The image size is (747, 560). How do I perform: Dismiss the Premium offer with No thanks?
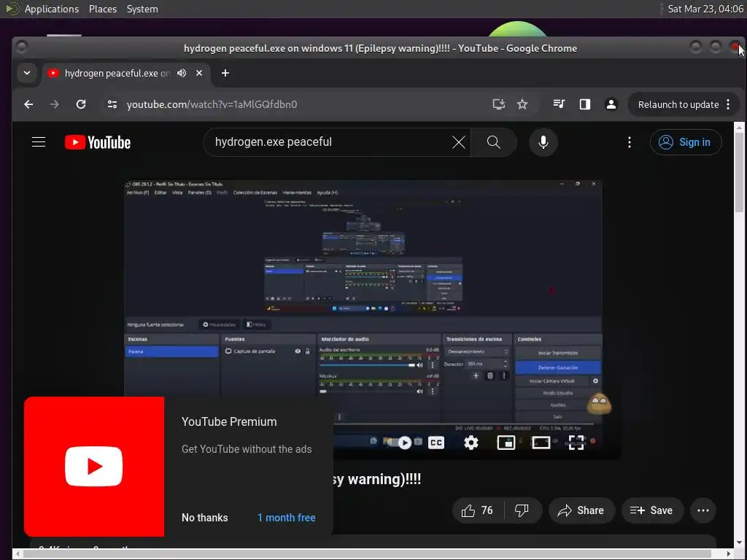point(205,518)
